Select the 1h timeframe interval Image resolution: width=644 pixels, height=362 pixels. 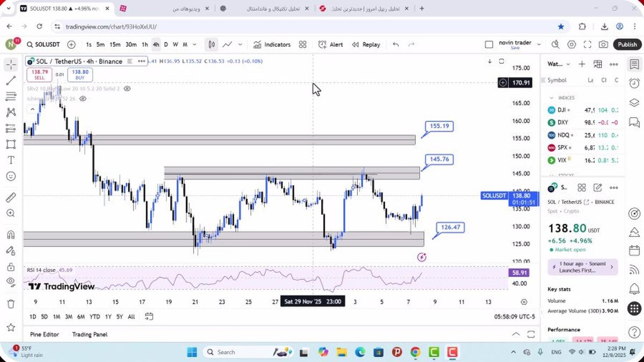144,45
